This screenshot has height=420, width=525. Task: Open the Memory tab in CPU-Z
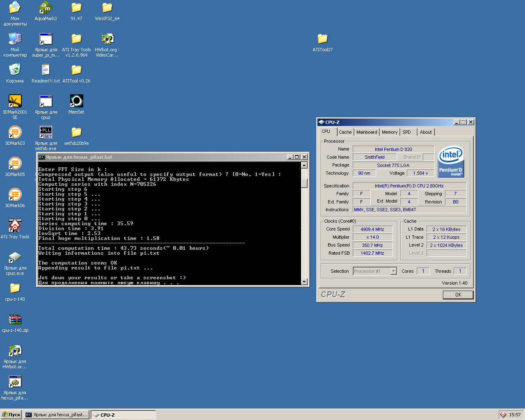(389, 132)
